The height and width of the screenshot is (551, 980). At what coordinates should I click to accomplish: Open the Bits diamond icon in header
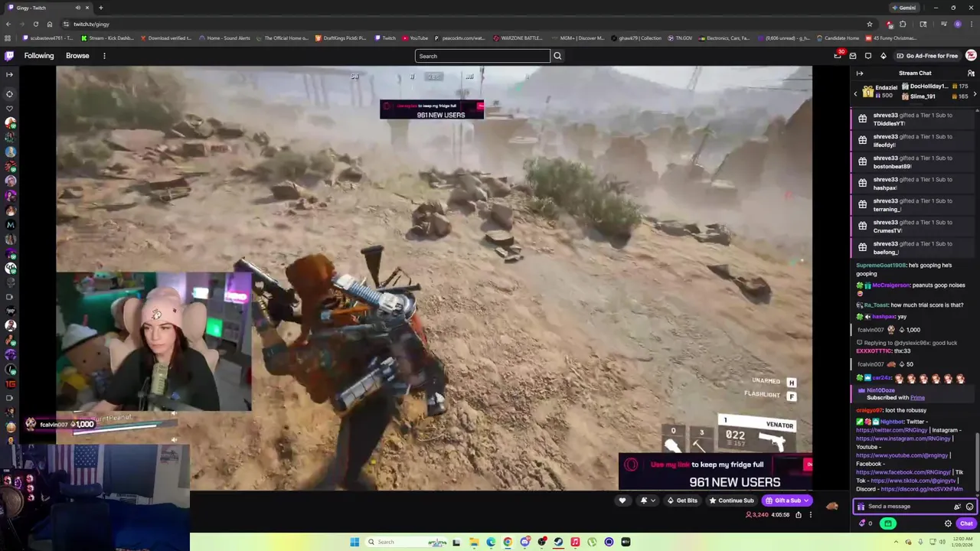(x=884, y=56)
